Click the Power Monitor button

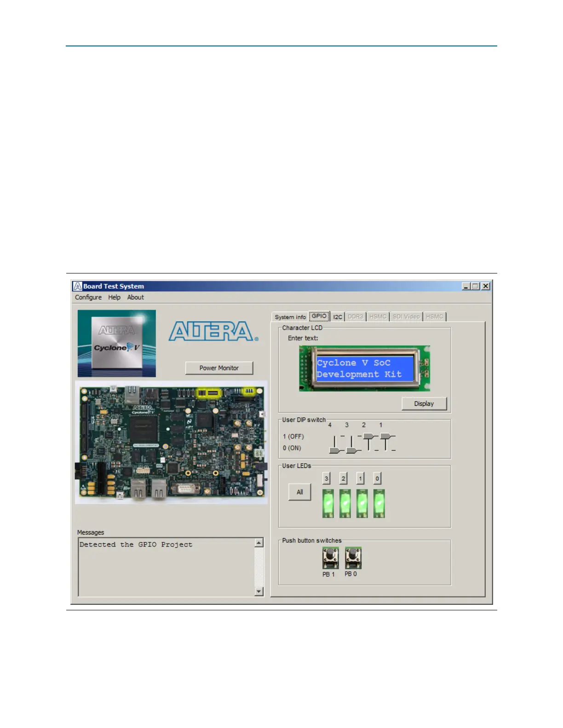(219, 368)
